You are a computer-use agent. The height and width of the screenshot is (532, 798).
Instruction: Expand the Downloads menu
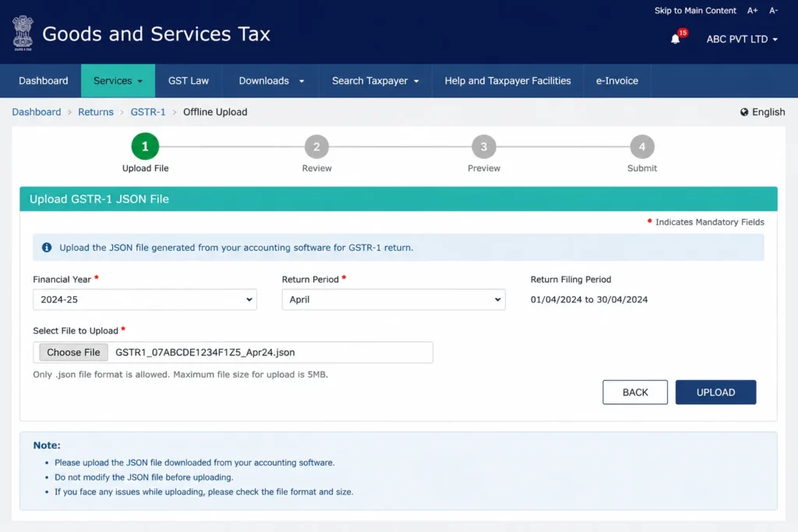(x=271, y=81)
